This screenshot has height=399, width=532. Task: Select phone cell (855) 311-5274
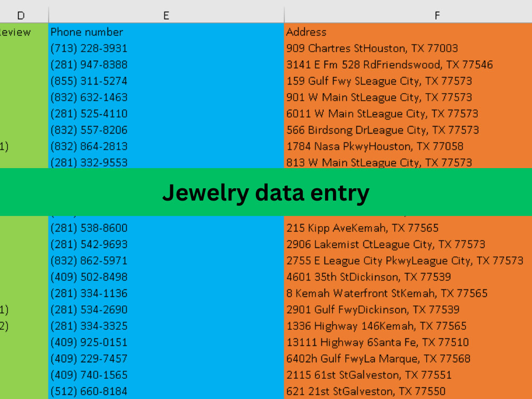tap(166, 81)
